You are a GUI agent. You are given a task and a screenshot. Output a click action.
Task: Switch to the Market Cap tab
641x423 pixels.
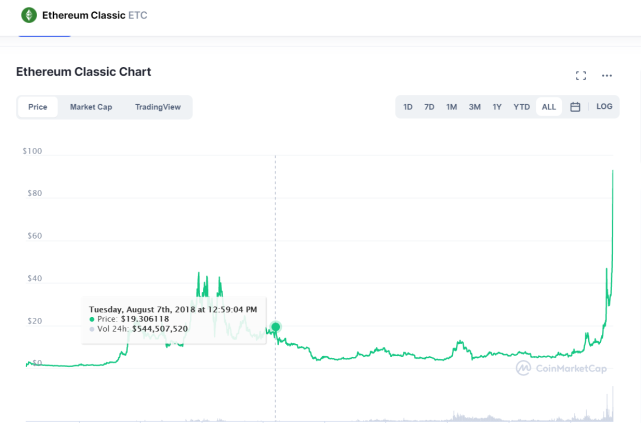[91, 107]
